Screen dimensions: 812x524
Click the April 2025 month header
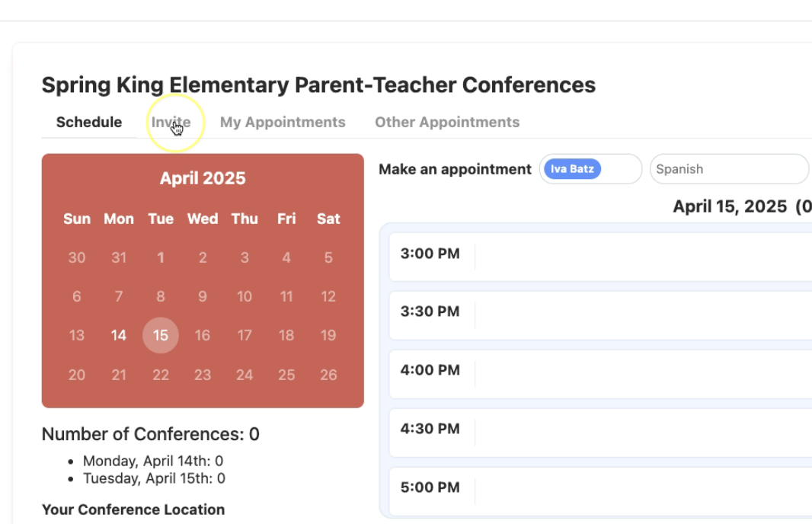click(203, 179)
